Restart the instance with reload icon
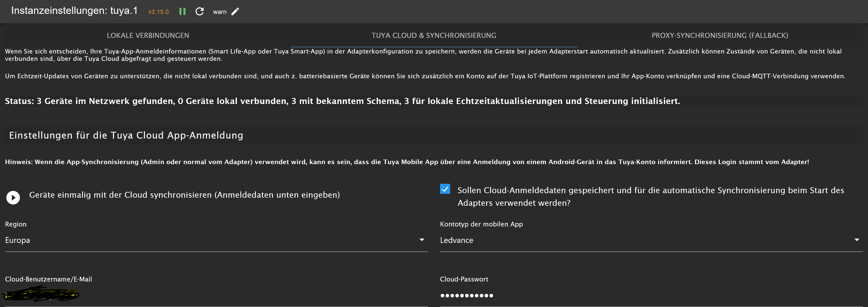 point(200,11)
